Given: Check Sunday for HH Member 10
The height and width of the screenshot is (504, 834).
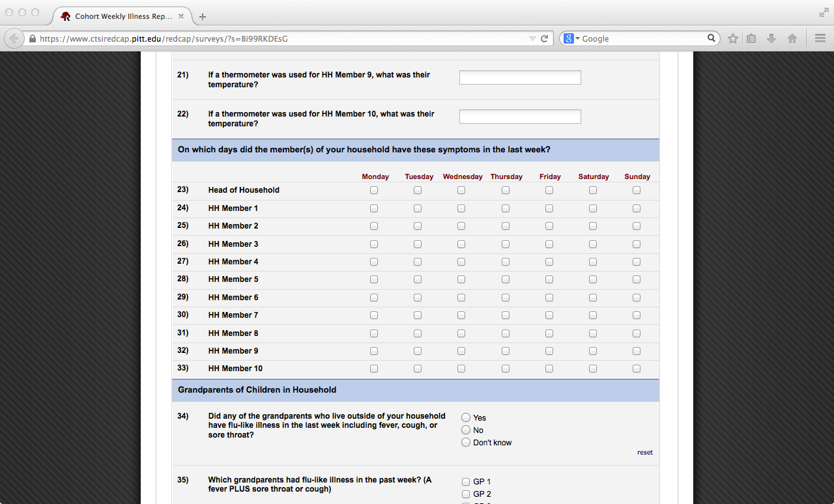Looking at the screenshot, I should click(637, 369).
